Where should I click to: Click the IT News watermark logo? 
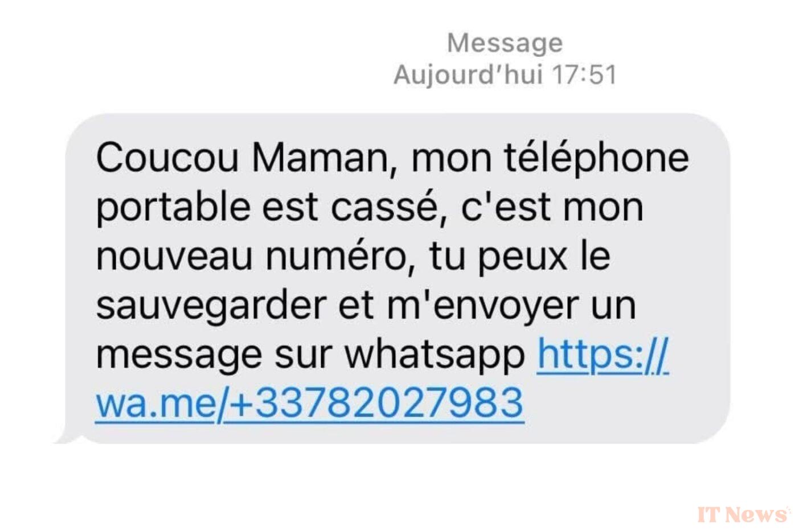pyautogui.click(x=744, y=514)
